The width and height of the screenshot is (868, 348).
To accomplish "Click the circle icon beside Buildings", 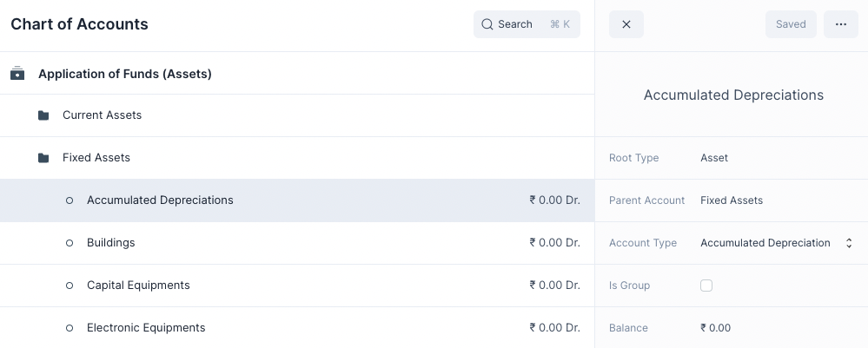I will pos(70,243).
